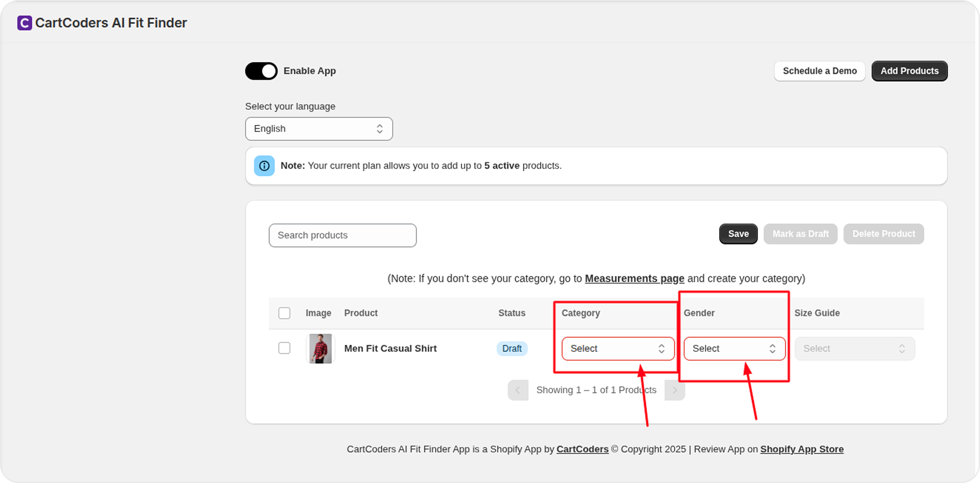Click the Mark as Draft button
Image resolution: width=980 pixels, height=483 pixels.
pyautogui.click(x=800, y=234)
